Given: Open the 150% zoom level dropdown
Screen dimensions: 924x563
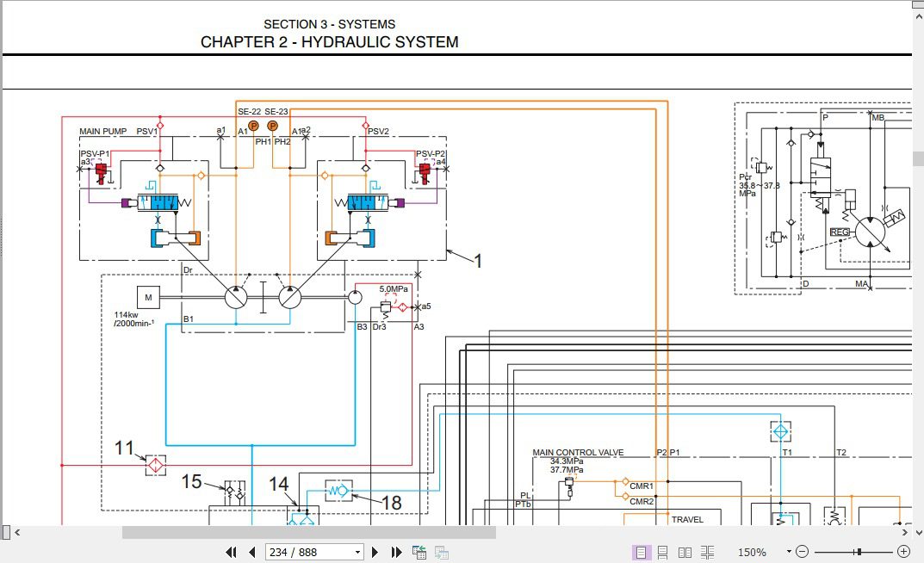Looking at the screenshot, I should pyautogui.click(x=789, y=552).
